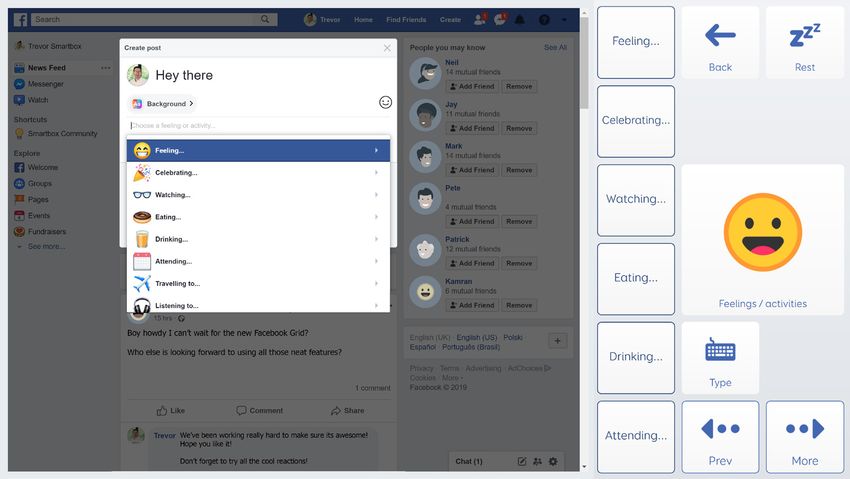Click the juice glass Drinking icon

142,240
